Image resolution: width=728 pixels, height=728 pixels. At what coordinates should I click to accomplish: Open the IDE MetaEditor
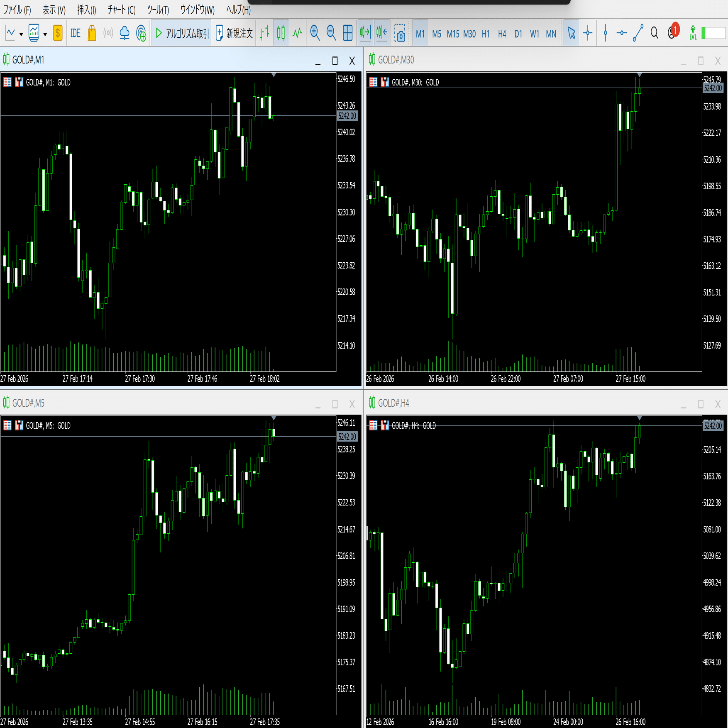pos(75,33)
